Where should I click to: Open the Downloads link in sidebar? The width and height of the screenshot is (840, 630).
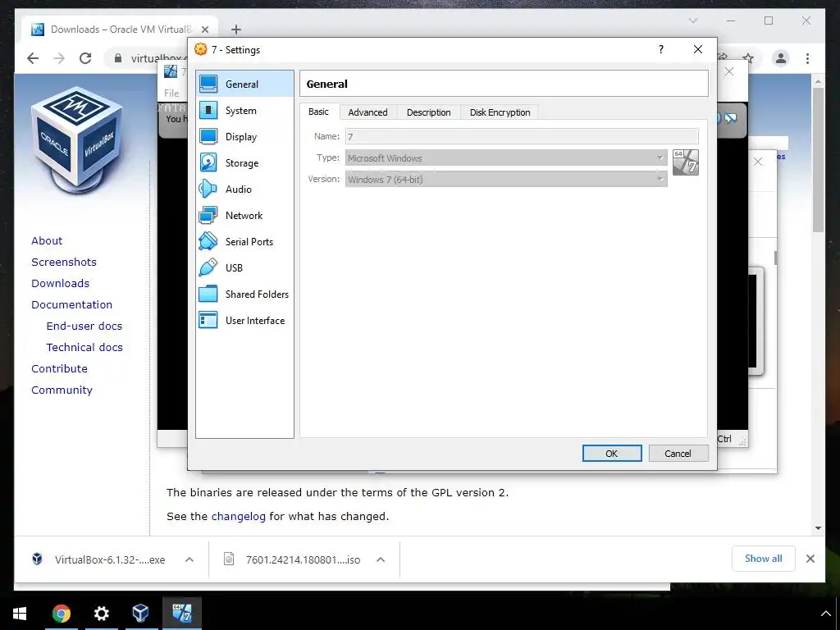(60, 283)
